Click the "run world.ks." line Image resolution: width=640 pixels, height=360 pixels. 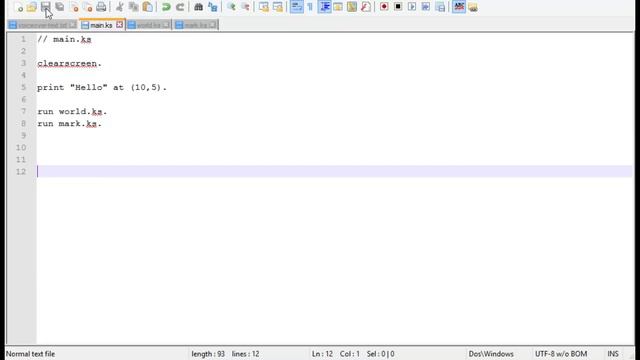point(72,111)
